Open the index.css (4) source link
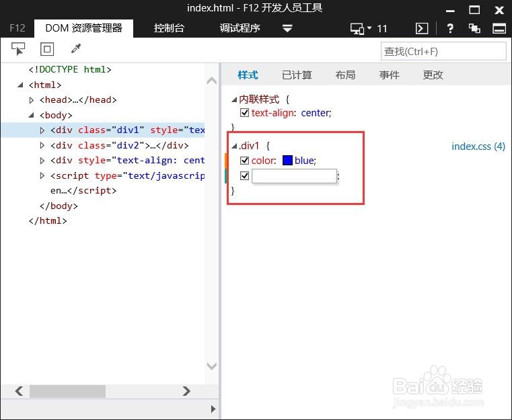Image resolution: width=512 pixels, height=420 pixels. click(x=478, y=146)
